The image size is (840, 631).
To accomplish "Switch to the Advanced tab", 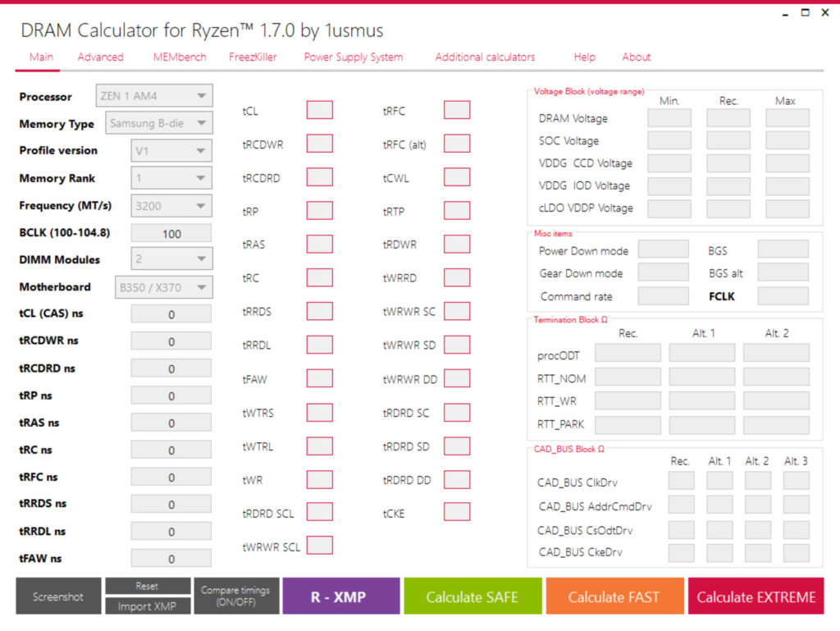I will (x=100, y=57).
